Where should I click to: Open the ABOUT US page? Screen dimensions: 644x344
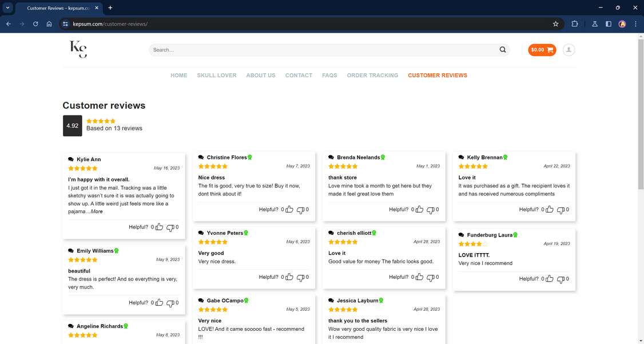coord(261,75)
